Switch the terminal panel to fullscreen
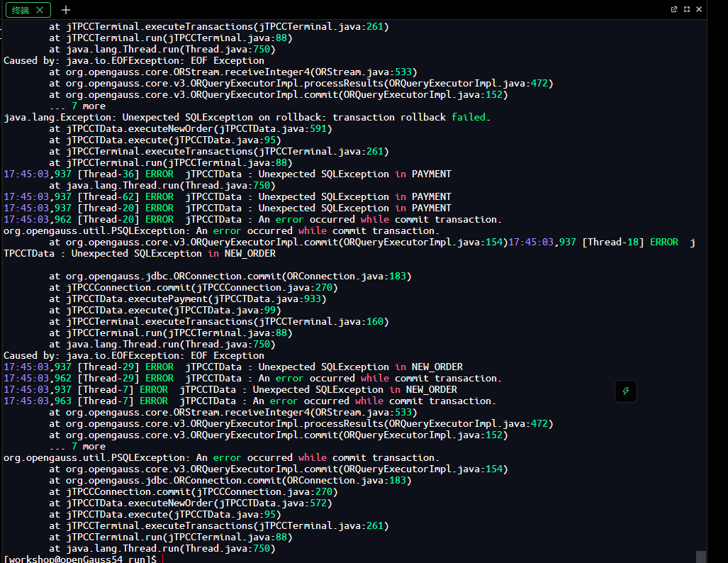This screenshot has height=563, width=728. [687, 9]
